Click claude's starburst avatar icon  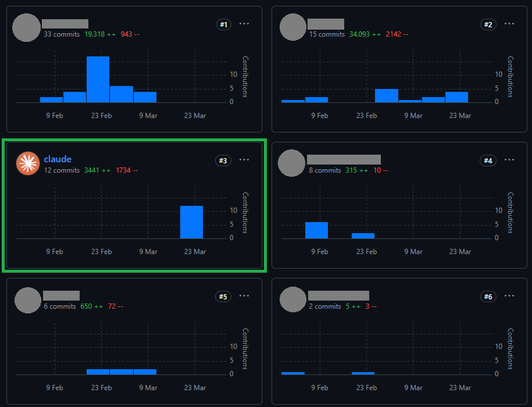point(28,163)
